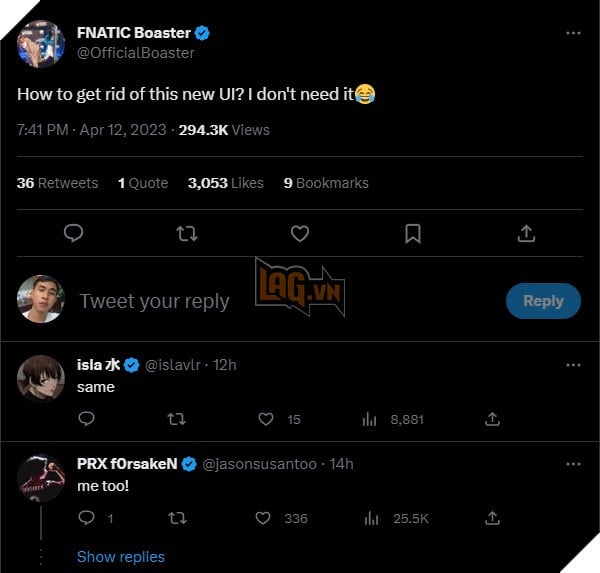
Task: Like the FNATIC Boaster tweet
Action: coord(299,234)
